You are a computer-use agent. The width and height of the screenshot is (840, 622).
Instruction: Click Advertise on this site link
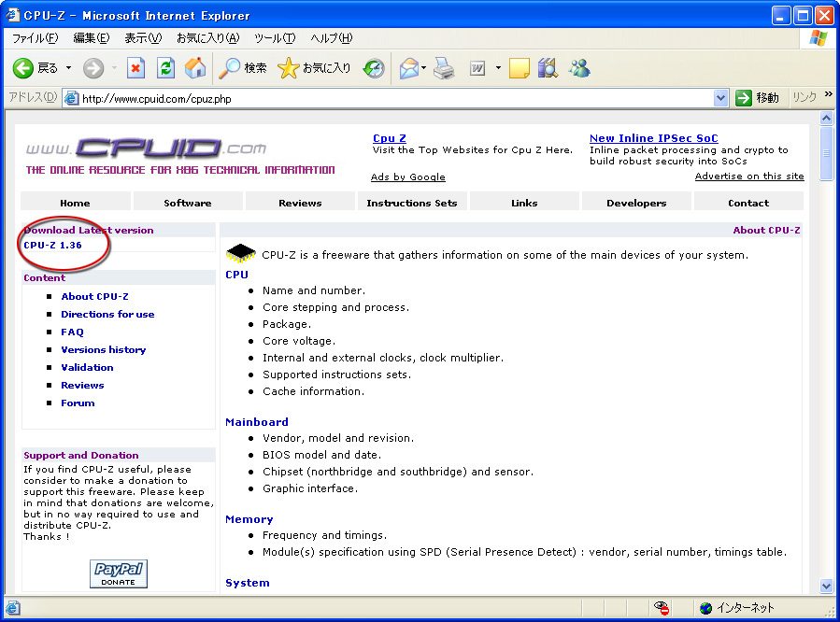[x=749, y=177]
